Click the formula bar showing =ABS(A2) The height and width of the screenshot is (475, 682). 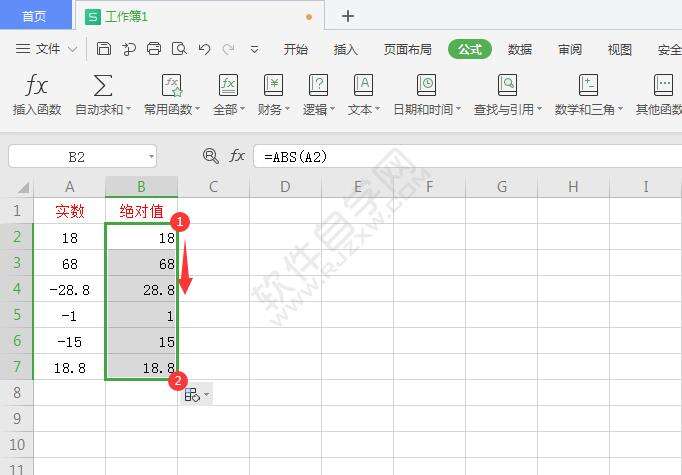pyautogui.click(x=468, y=156)
